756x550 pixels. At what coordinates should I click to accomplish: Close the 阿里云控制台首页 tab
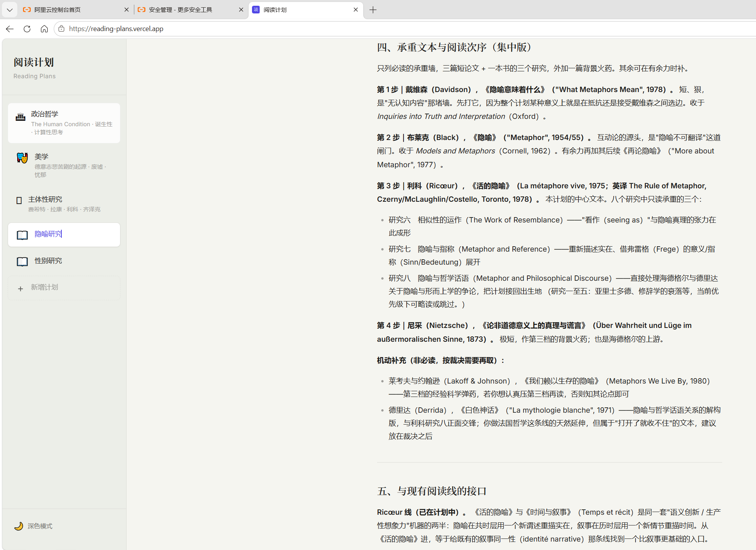pyautogui.click(x=126, y=10)
